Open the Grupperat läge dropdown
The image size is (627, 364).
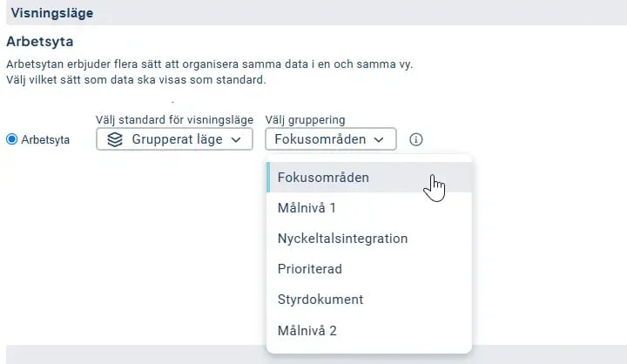[x=174, y=139]
